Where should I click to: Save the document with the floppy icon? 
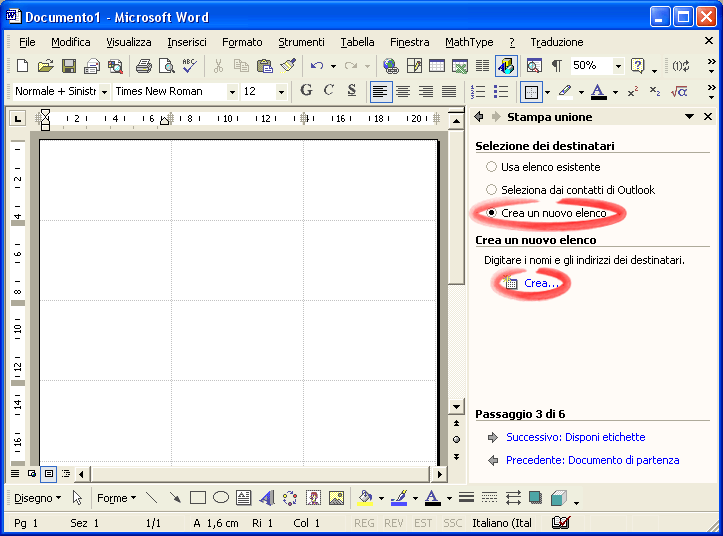click(69, 66)
